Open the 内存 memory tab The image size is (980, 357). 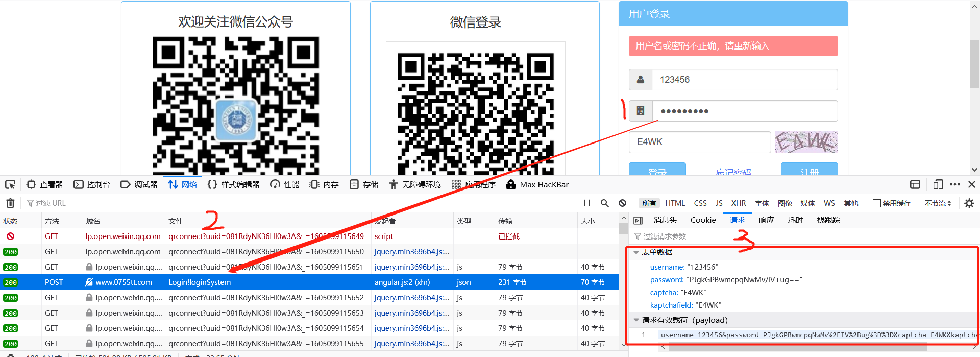tap(324, 185)
